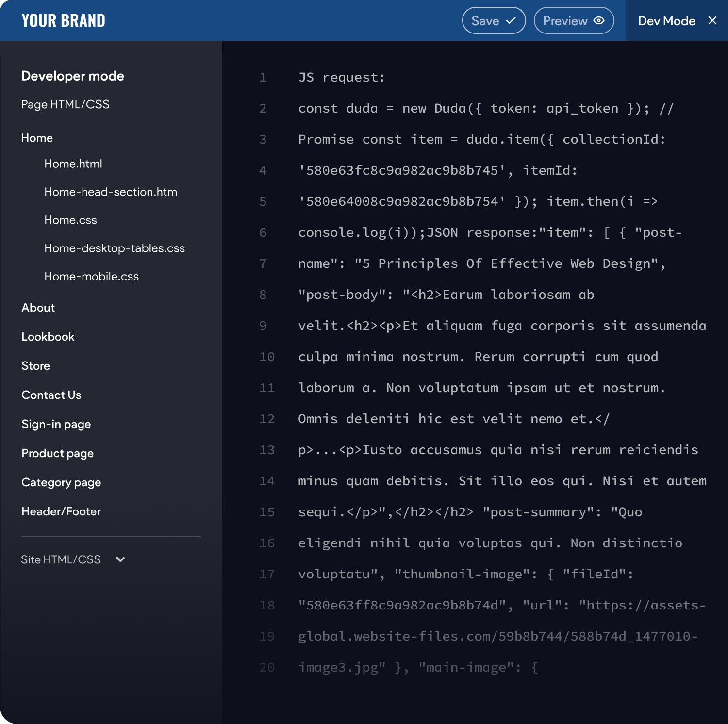Click line number 1 in gutter
Screen dimensions: 728x724
coord(263,77)
